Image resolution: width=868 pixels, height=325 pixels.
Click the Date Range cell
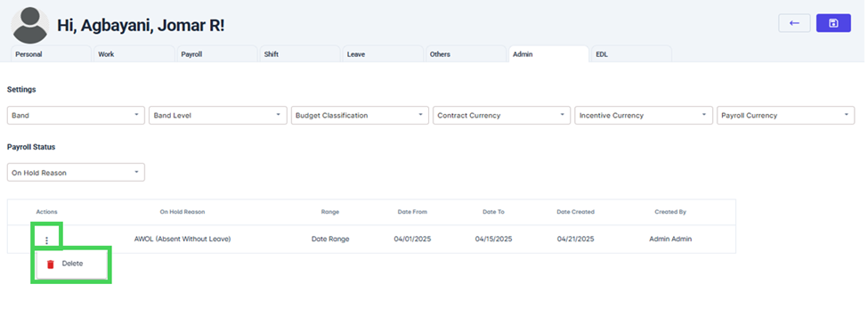pos(330,240)
